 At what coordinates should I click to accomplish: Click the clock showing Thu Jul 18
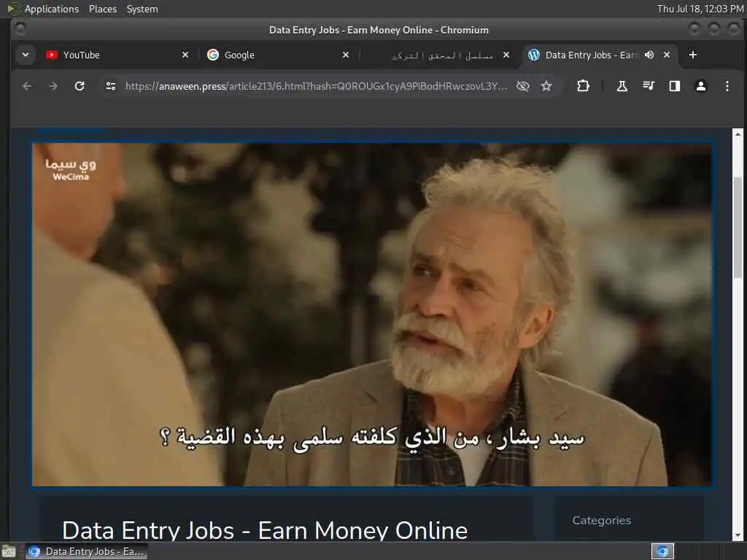700,9
